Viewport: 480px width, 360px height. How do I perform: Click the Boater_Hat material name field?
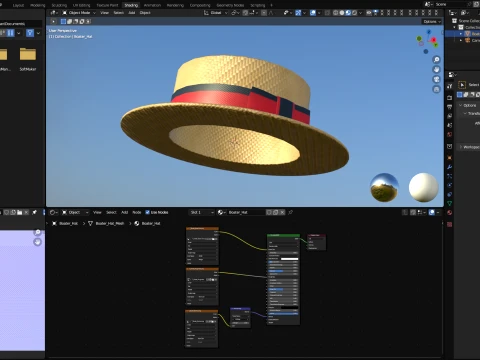point(246,212)
